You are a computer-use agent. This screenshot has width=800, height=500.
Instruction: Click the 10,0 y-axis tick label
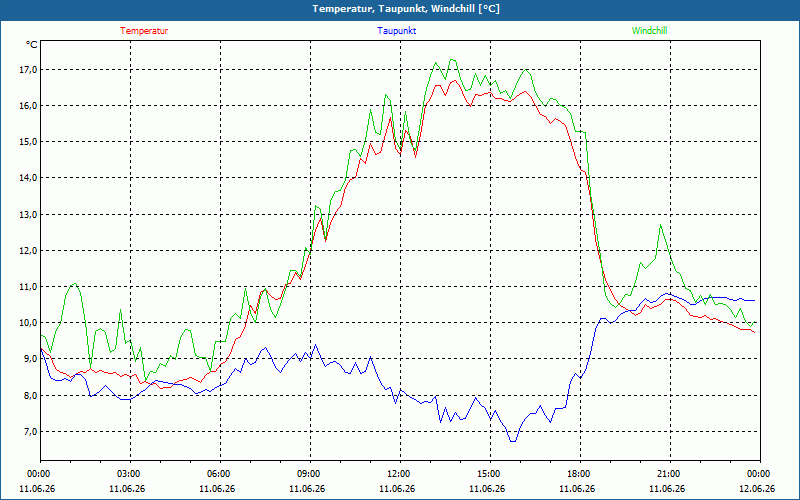[x=27, y=322]
